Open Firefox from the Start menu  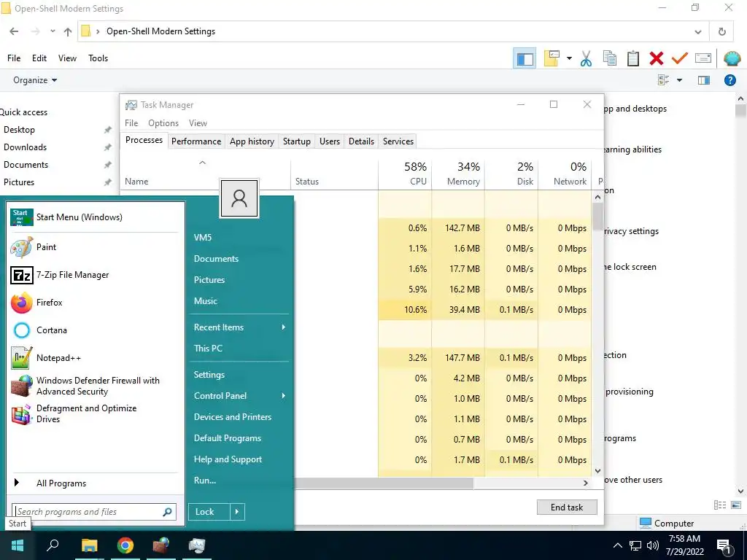click(x=96, y=303)
